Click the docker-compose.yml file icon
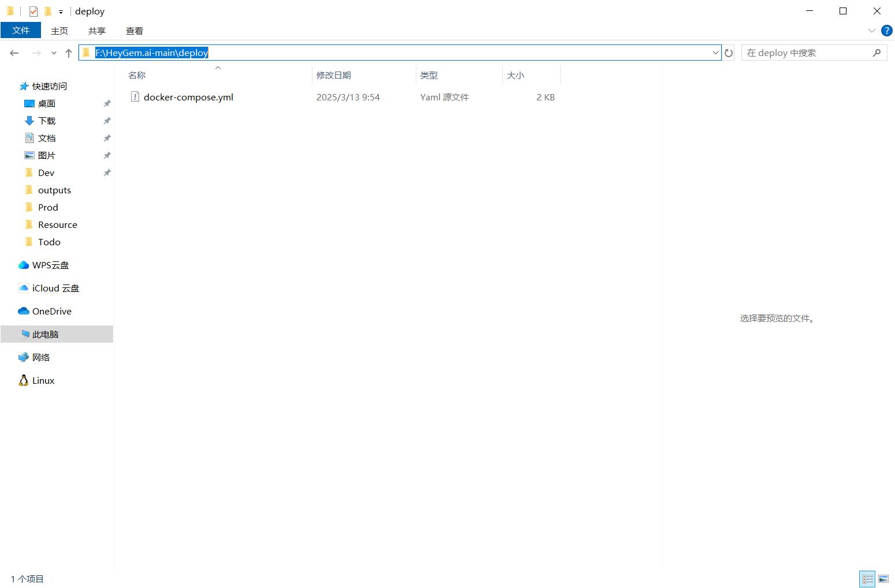The image size is (895, 588). tap(135, 97)
